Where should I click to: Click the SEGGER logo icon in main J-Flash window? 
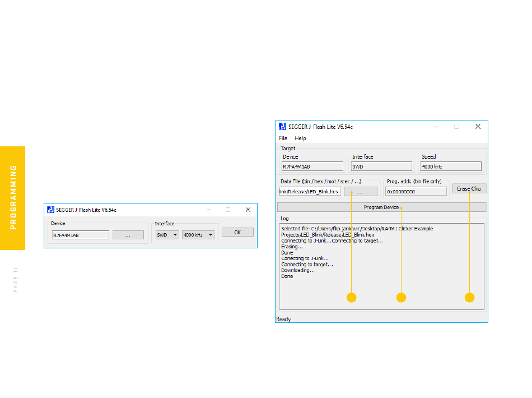pos(282,127)
